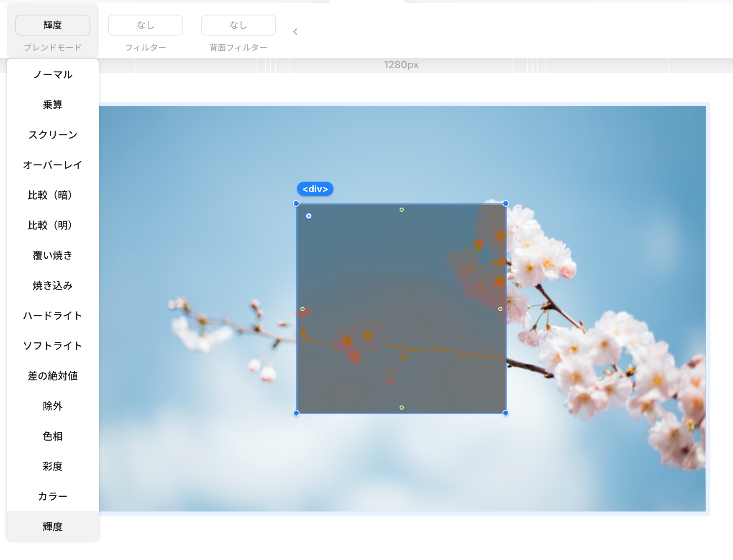Click the highlighted 輝度 list item
Image resolution: width=733 pixels, height=560 pixels.
[x=53, y=526]
